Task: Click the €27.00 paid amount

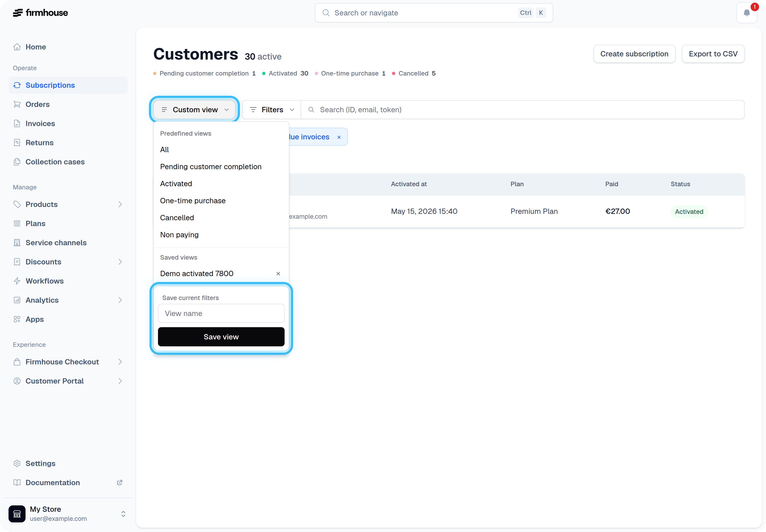Action: (x=617, y=211)
